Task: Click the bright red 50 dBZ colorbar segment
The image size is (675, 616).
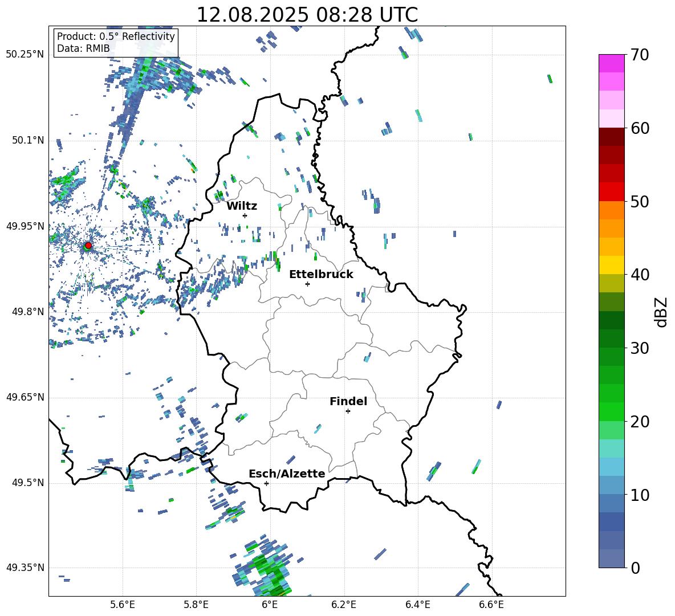Action: click(611, 192)
